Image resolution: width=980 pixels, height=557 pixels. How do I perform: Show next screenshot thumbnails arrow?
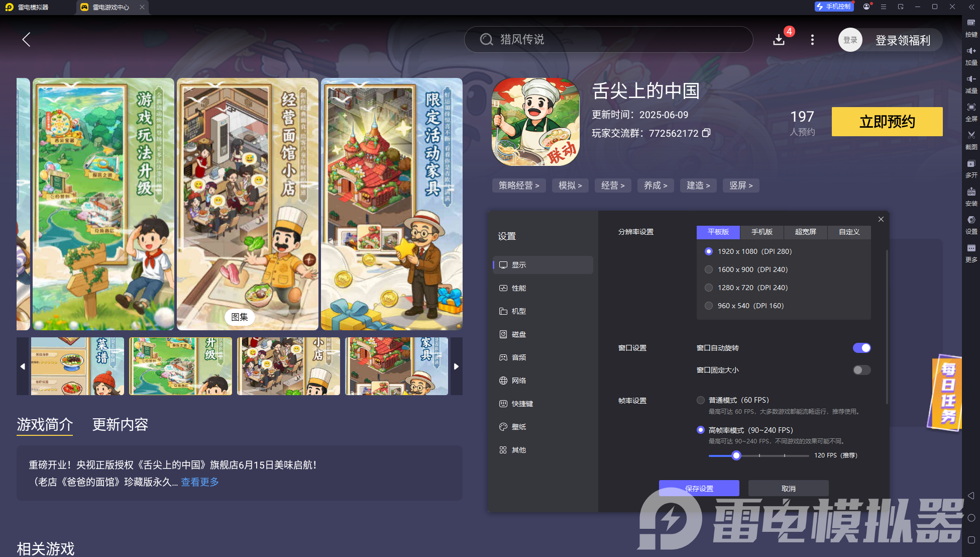(x=456, y=366)
